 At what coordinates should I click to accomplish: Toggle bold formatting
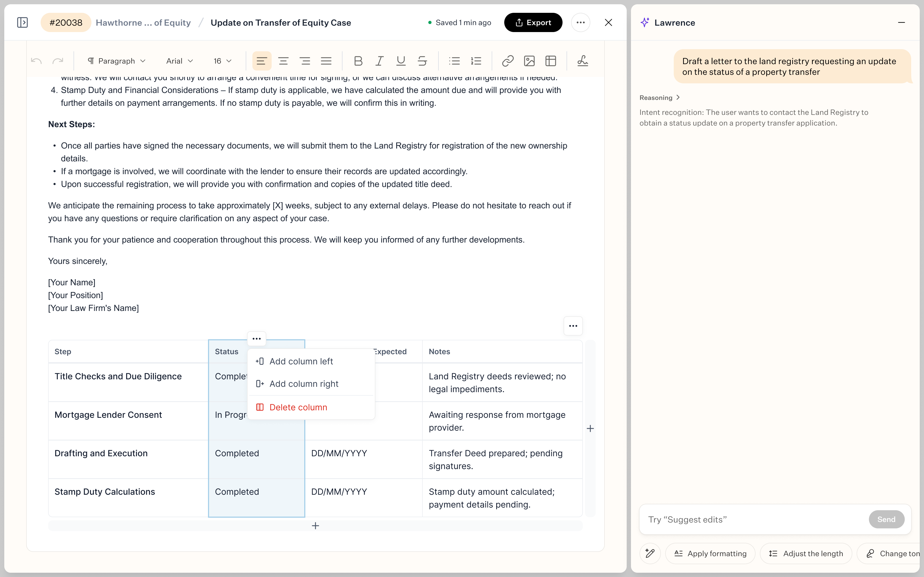(358, 61)
